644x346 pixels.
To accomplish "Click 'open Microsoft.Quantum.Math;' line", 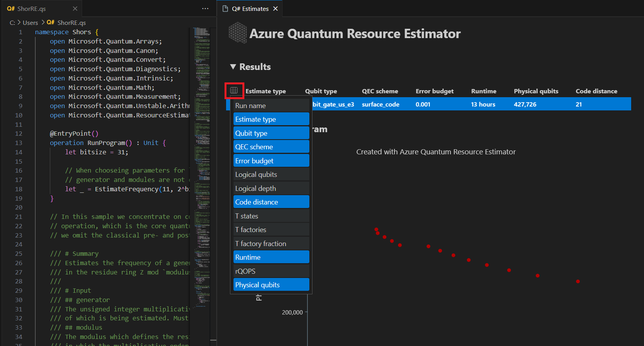I will pyautogui.click(x=102, y=87).
